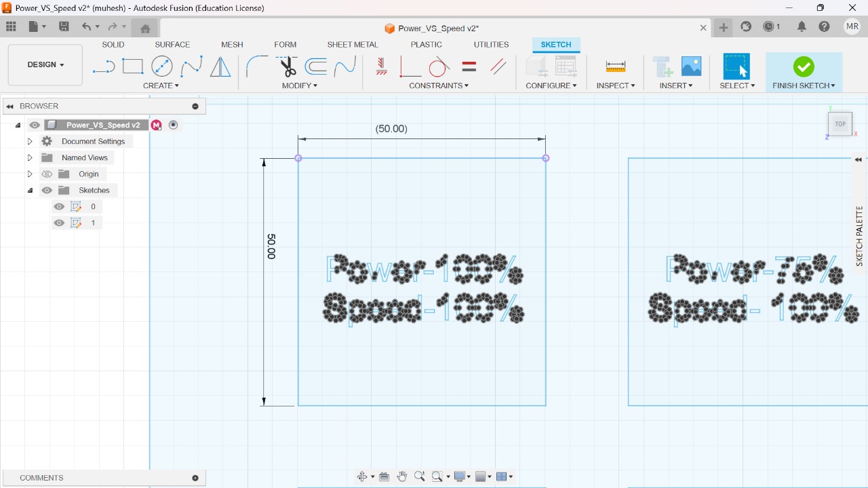Select the Fit Point Spline tool

click(x=190, y=66)
